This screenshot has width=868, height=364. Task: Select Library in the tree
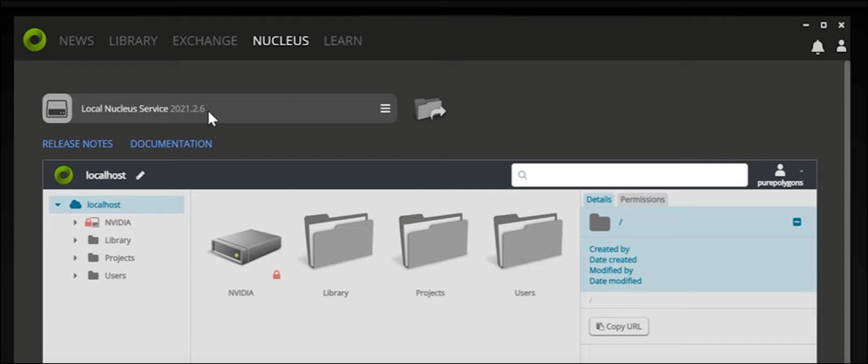118,240
